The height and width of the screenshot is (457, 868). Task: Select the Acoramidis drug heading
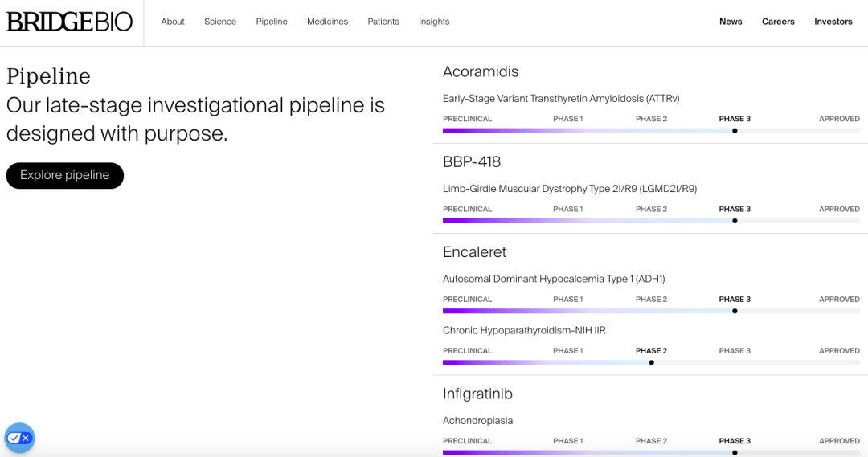click(x=481, y=72)
